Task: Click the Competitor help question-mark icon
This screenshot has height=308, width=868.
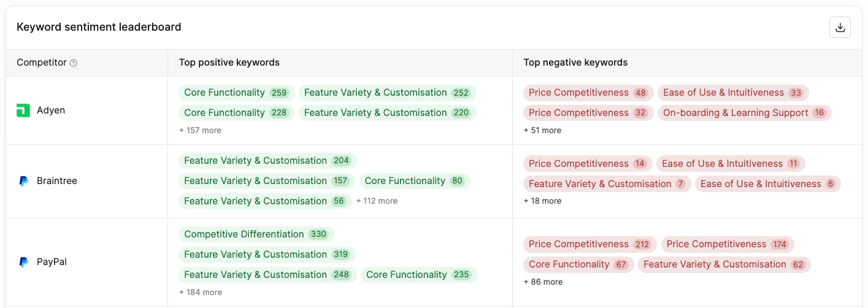Action: (x=74, y=63)
